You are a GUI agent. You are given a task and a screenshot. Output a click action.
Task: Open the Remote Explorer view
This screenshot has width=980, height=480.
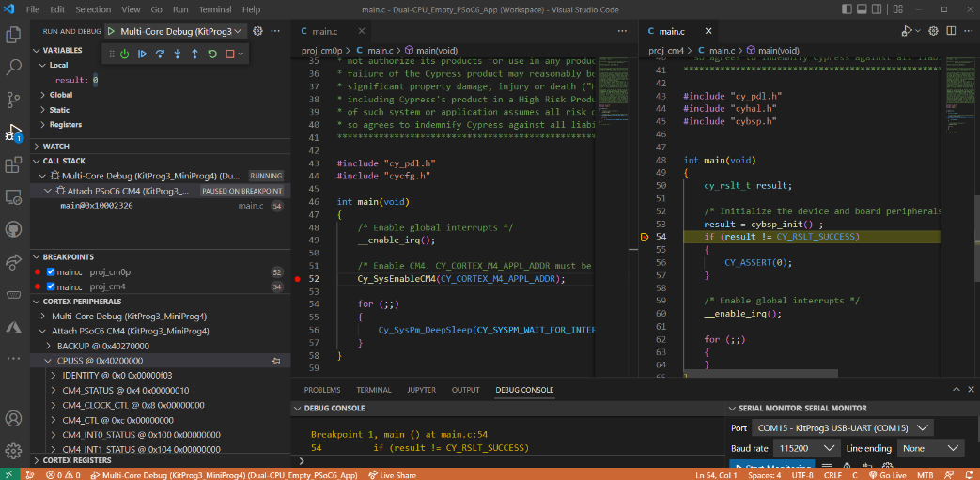(x=14, y=197)
